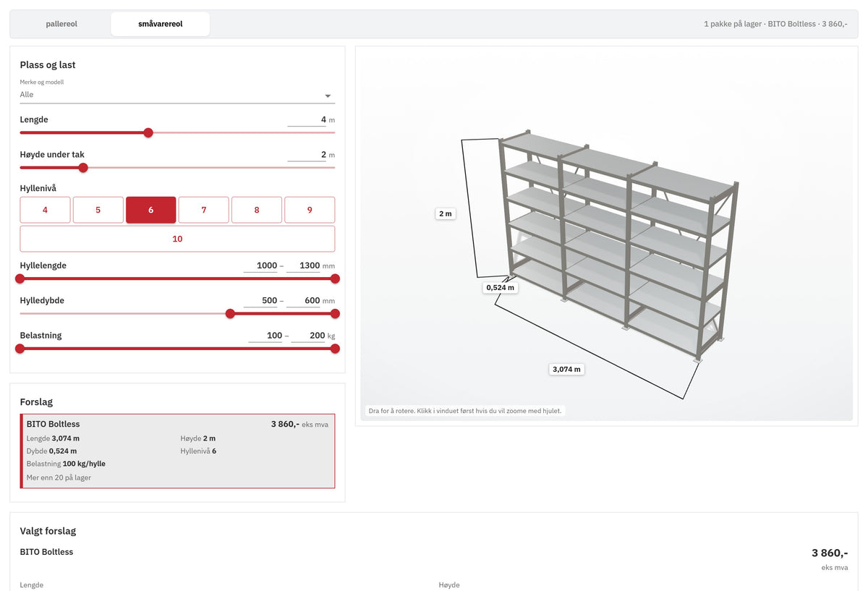868x591 pixels.
Task: Click the Hylledybde maximum slider handle
Action: click(335, 313)
